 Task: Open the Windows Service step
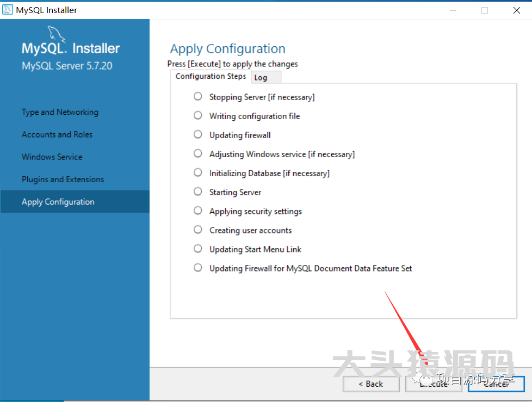click(x=52, y=157)
